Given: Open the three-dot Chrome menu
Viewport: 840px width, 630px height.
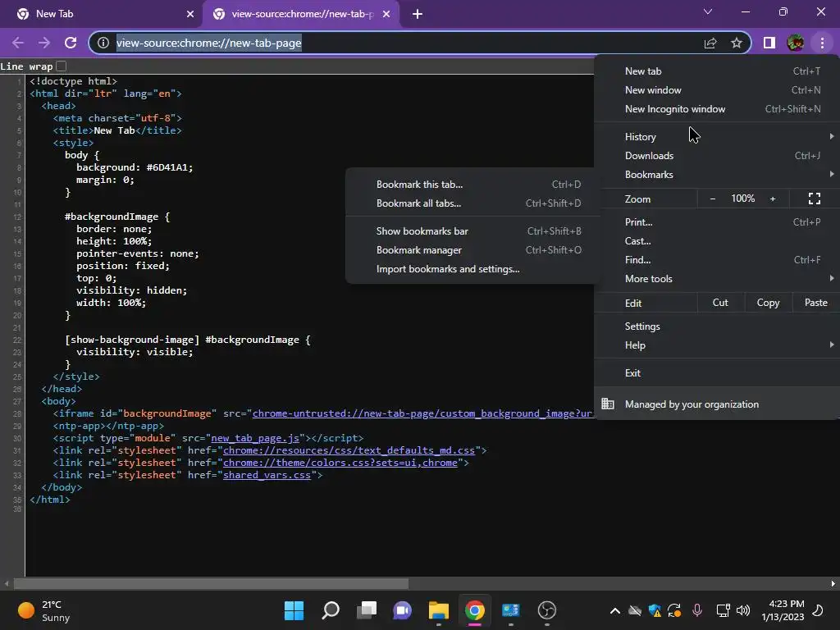Looking at the screenshot, I should click(822, 43).
